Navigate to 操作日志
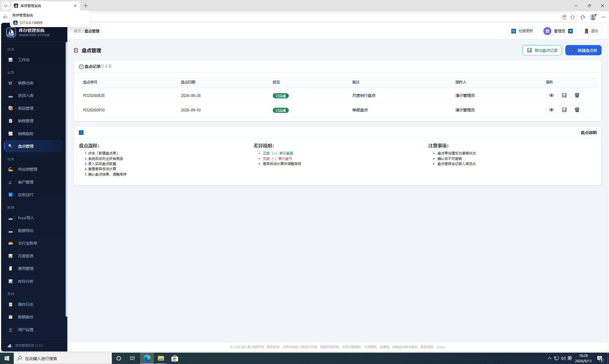This screenshot has height=364, width=609. pyautogui.click(x=33, y=304)
